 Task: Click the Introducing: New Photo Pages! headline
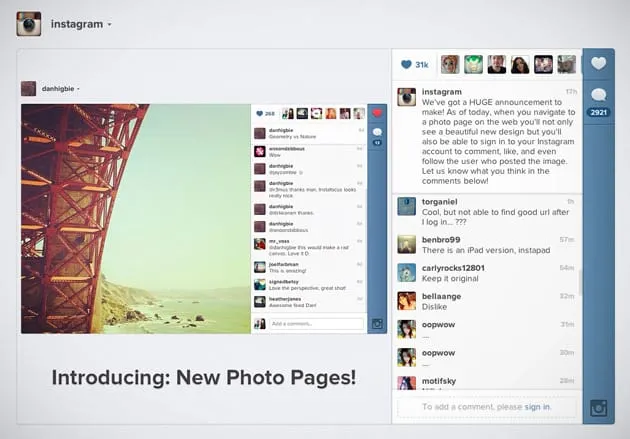coord(204,378)
